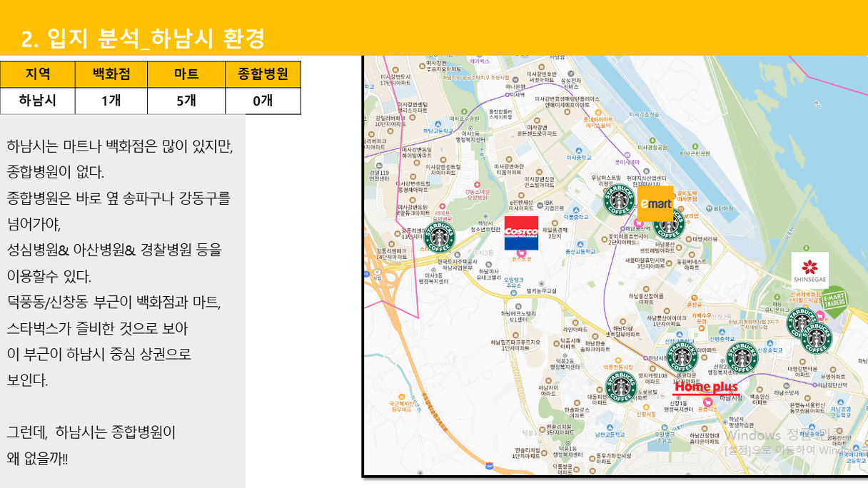
Task: Click the line '스타벅스가 즐비한 것으로 보아'
Action: tap(97, 328)
